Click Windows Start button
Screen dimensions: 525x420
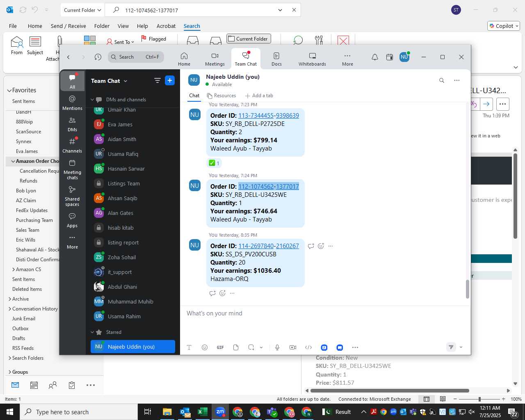pyautogui.click(x=10, y=412)
